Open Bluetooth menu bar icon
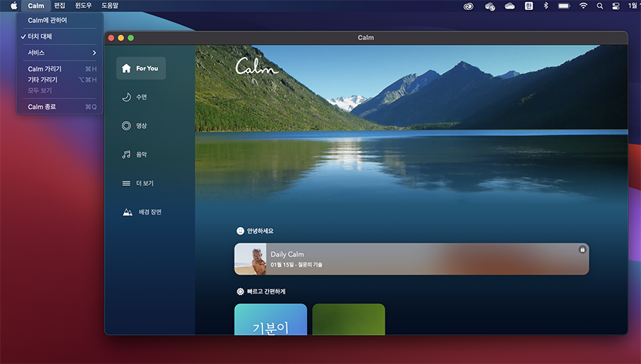The image size is (641, 364). 546,6
